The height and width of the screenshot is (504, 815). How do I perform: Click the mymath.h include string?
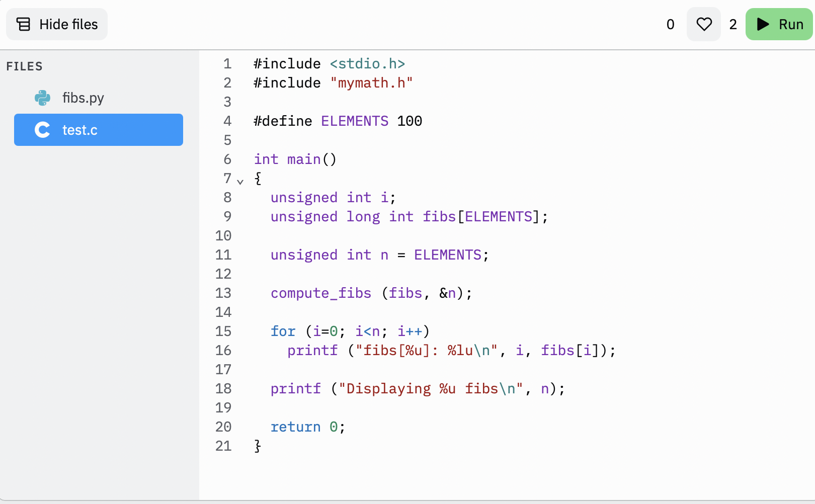tap(371, 82)
